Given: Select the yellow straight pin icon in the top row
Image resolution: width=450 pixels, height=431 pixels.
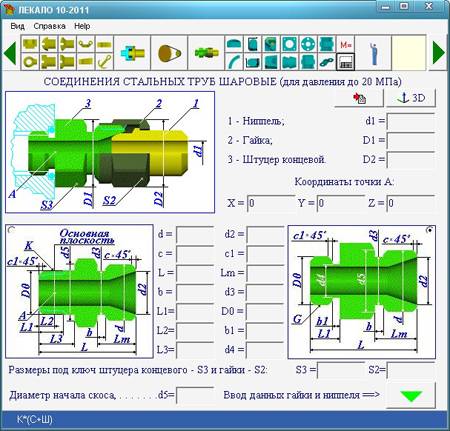Looking at the screenshot, I should pyautogui.click(x=104, y=44).
